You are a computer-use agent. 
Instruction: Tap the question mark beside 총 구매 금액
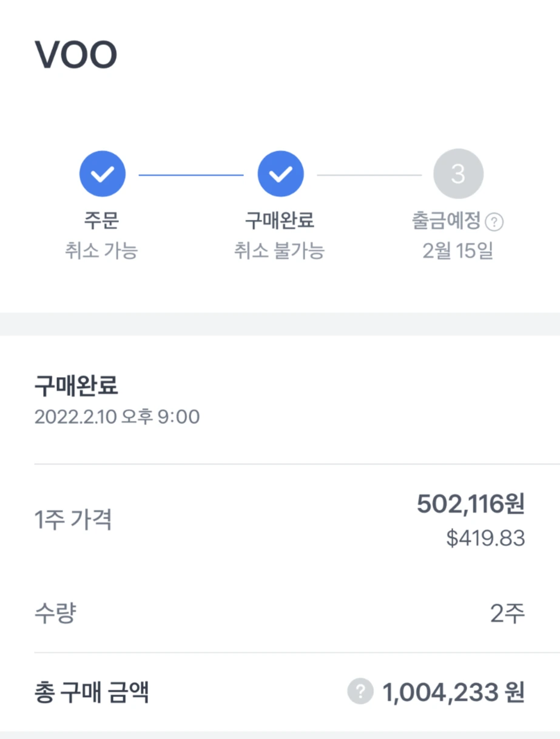[x=360, y=691]
